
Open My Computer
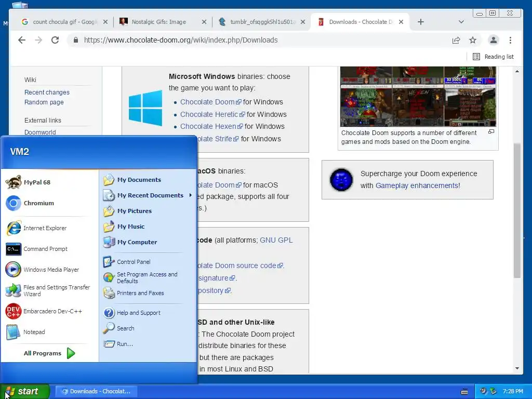pyautogui.click(x=148, y=242)
